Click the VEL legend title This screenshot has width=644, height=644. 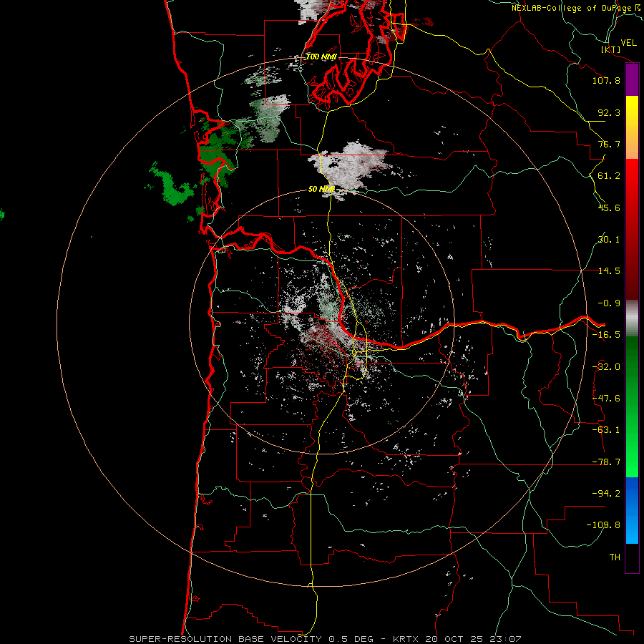tap(628, 42)
